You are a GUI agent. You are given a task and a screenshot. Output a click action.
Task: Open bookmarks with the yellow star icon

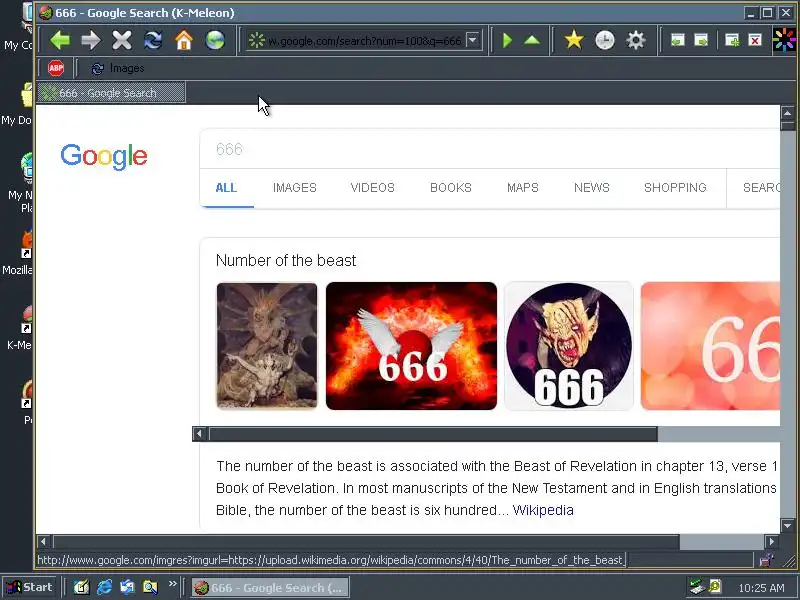coord(574,40)
